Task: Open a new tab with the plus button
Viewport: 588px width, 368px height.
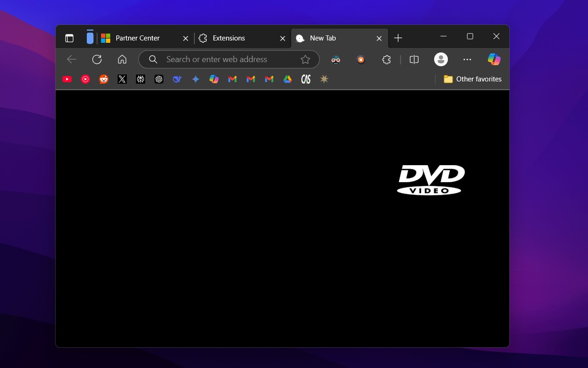Action: 398,38
